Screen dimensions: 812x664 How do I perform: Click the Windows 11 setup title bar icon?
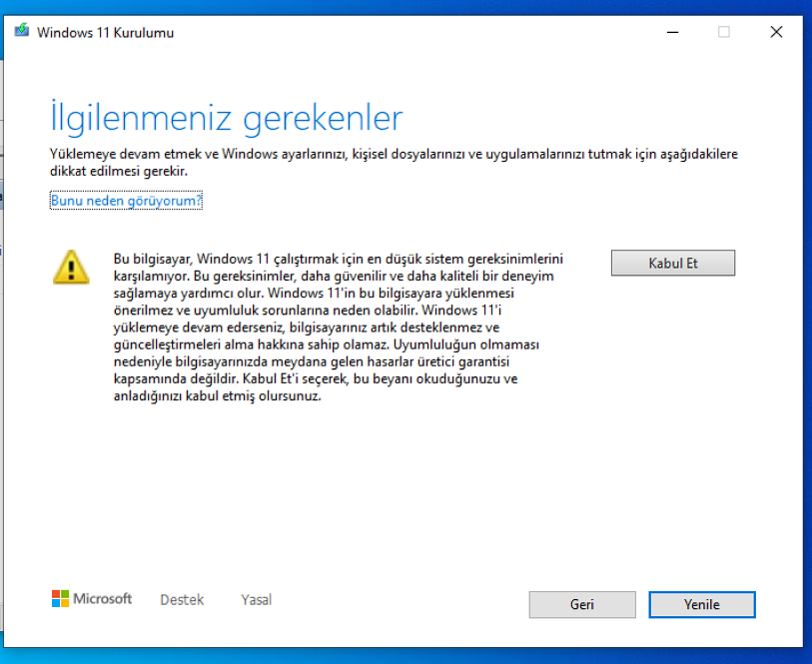pyautogui.click(x=22, y=31)
